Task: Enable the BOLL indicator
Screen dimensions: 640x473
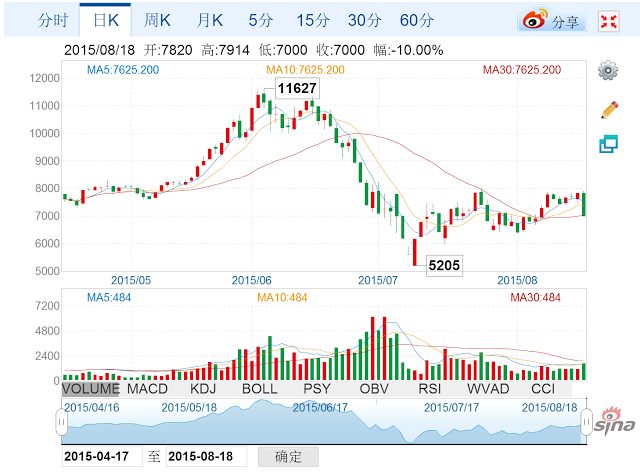Action: point(260,388)
